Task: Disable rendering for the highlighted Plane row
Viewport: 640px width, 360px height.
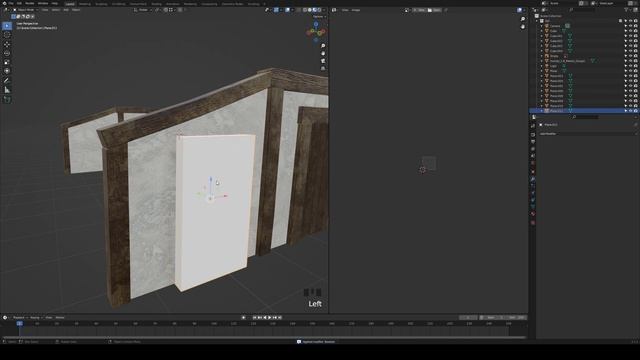Action: click(636, 111)
